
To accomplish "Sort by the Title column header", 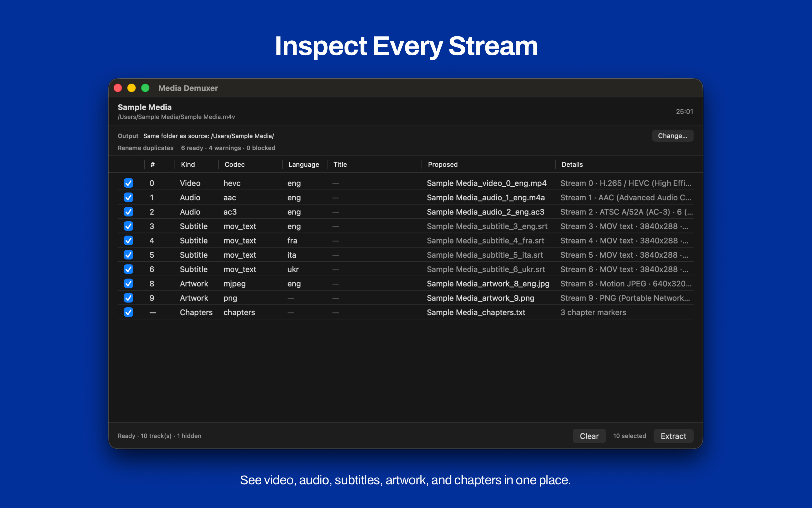I will pos(340,164).
